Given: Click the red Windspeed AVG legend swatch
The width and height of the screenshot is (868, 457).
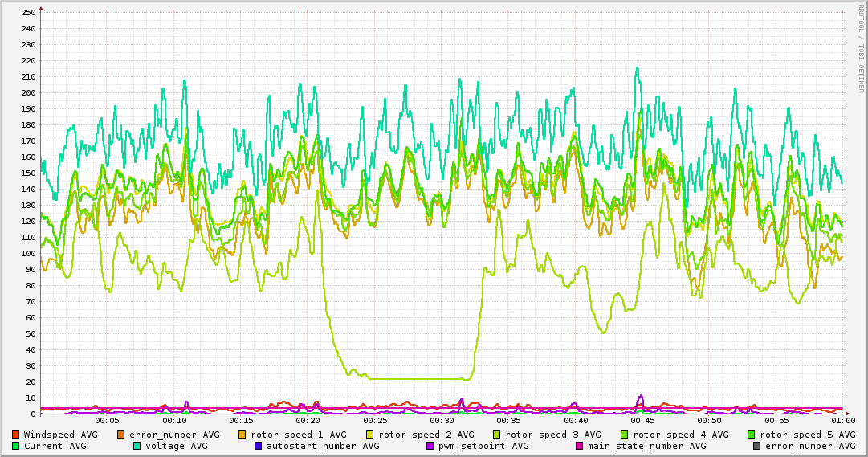Looking at the screenshot, I should pyautogui.click(x=15, y=435).
